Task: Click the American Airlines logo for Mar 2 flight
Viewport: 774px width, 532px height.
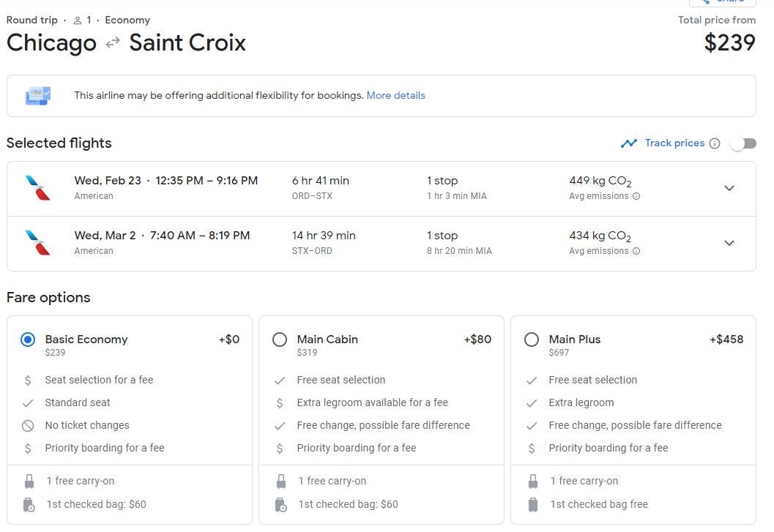Action: tap(37, 243)
